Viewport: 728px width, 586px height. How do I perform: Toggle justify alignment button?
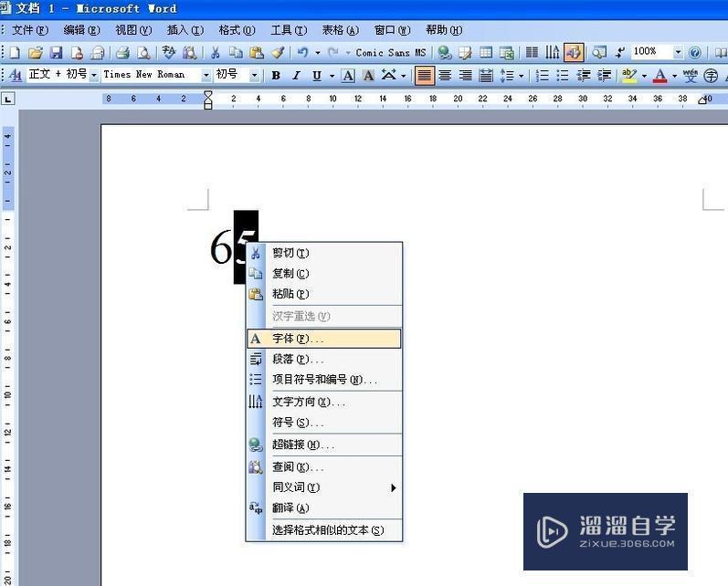[425, 75]
